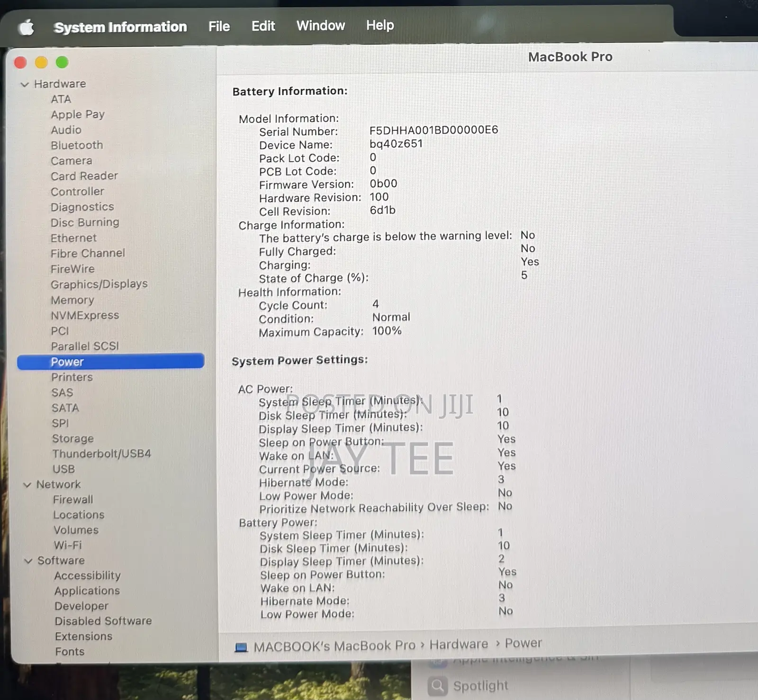Select Thunderbolt/USB4 in the sidebar
This screenshot has width=758, height=700.
101,454
